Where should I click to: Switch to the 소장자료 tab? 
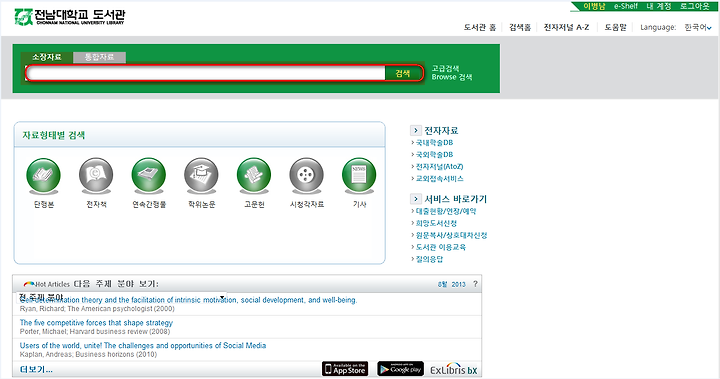coord(47,57)
